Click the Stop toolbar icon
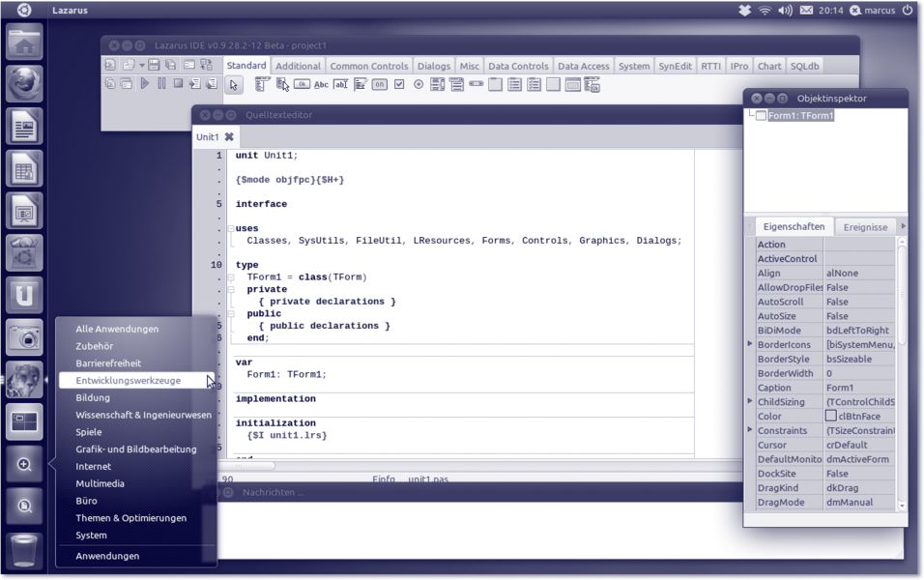This screenshot has height=580, width=924. coord(178,84)
